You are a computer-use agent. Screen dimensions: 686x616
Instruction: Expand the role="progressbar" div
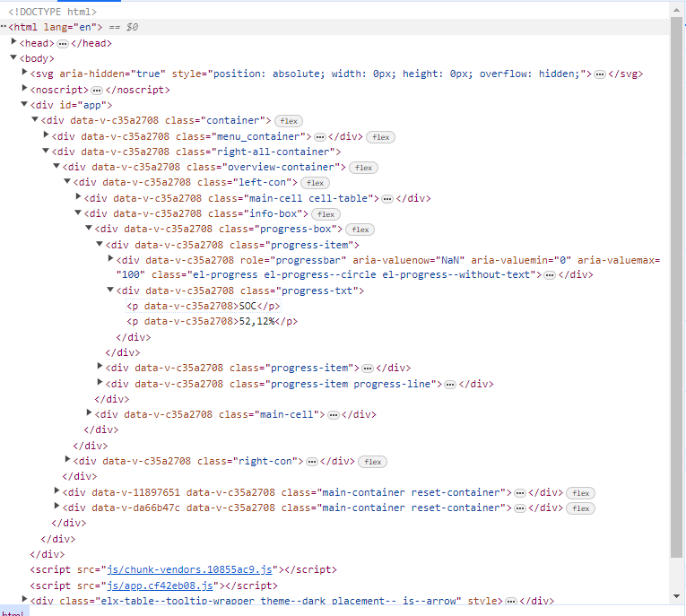click(110, 258)
